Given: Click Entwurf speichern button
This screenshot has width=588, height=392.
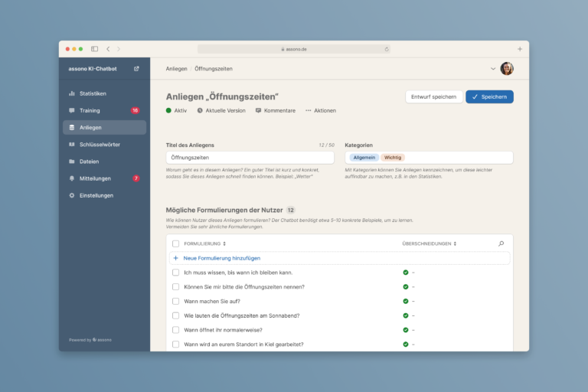Looking at the screenshot, I should [x=433, y=96].
